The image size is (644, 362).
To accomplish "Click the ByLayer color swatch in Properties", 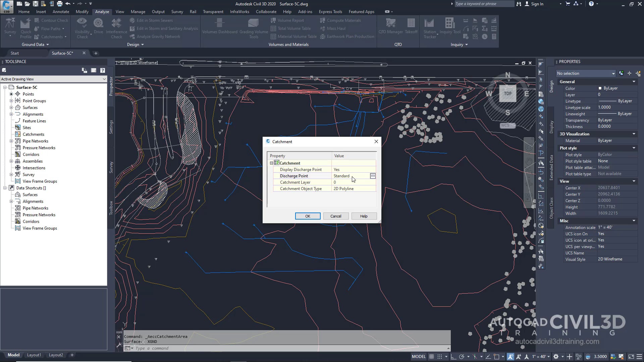I will point(600,88).
